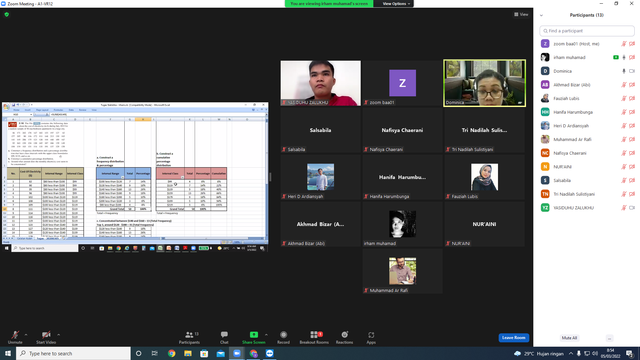
Task: Toggle Dominica's microphone in participant list
Action: coord(624,71)
